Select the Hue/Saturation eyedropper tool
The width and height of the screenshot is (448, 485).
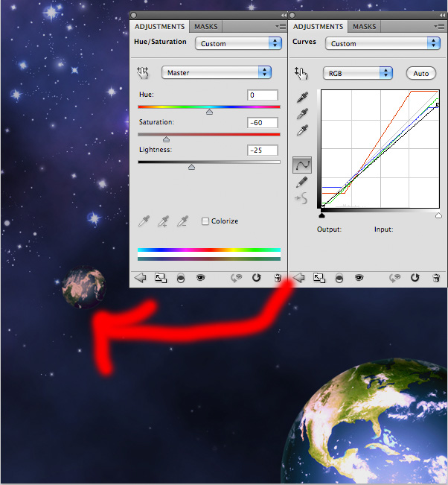click(x=144, y=221)
